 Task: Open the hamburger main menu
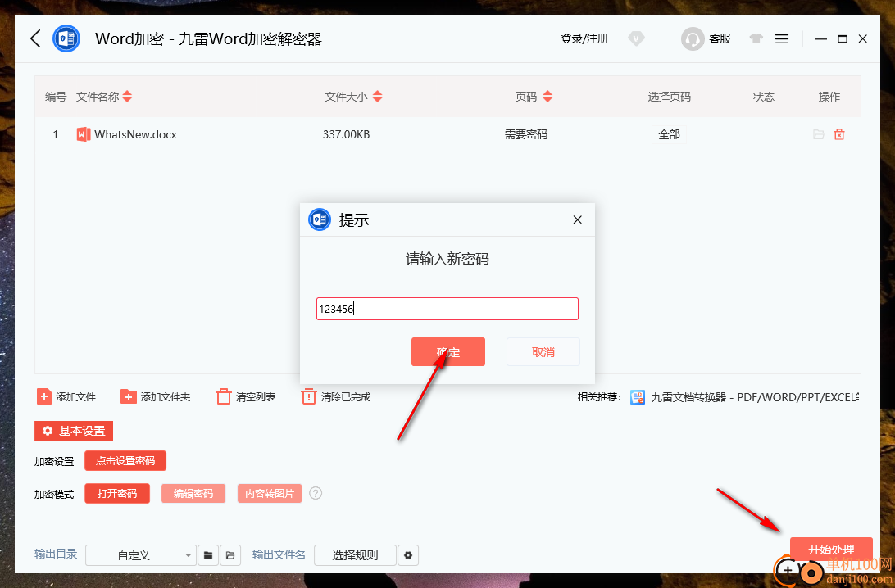click(x=782, y=38)
